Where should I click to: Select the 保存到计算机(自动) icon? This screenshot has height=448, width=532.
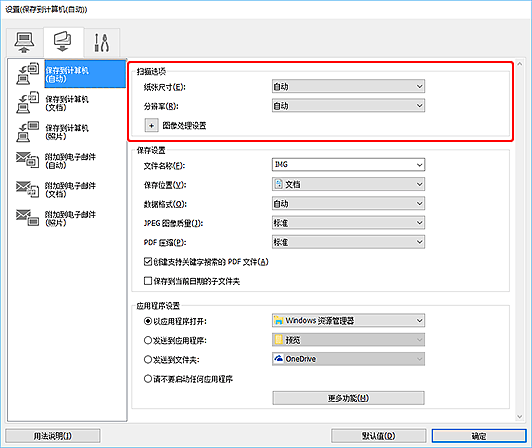27,73
